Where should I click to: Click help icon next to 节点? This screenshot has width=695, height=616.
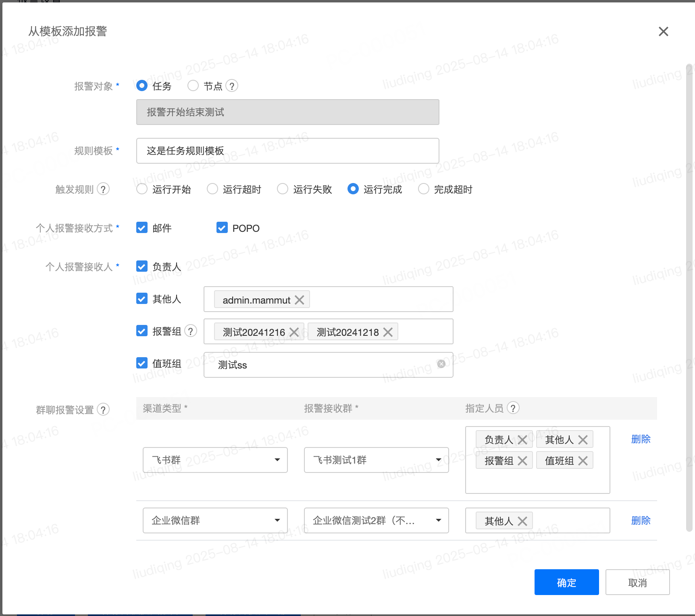232,86
